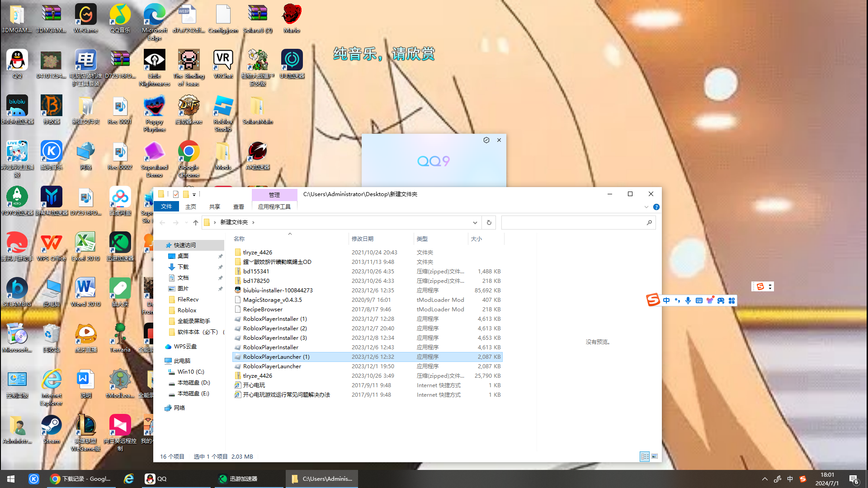
Task: Open the Mods folder on desktop
Action: (x=223, y=155)
